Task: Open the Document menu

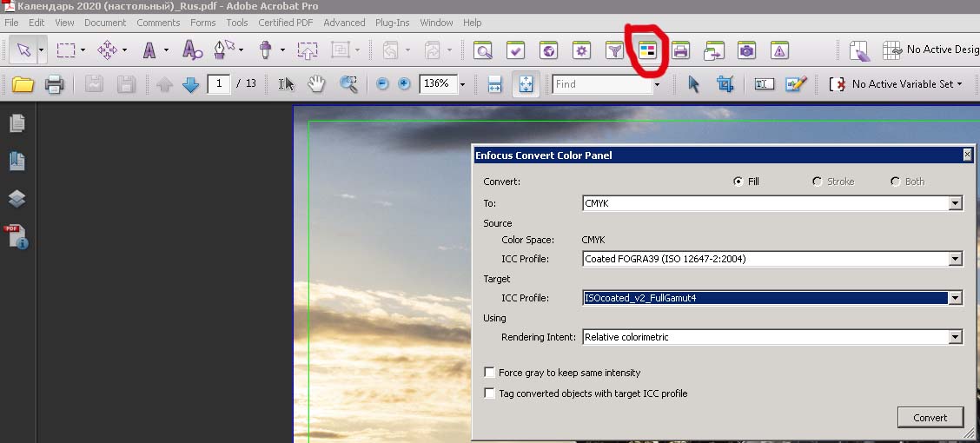Action: [105, 23]
